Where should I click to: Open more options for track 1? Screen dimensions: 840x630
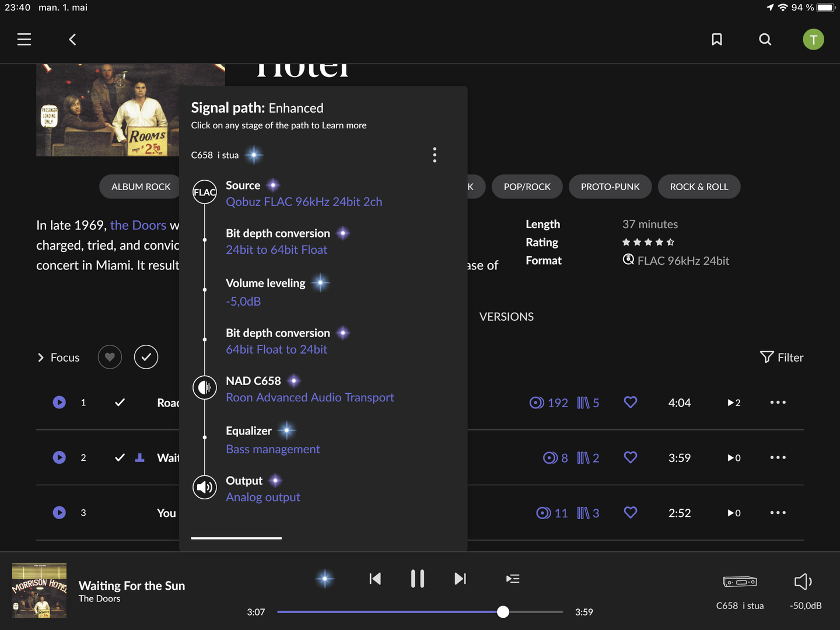coord(778,402)
